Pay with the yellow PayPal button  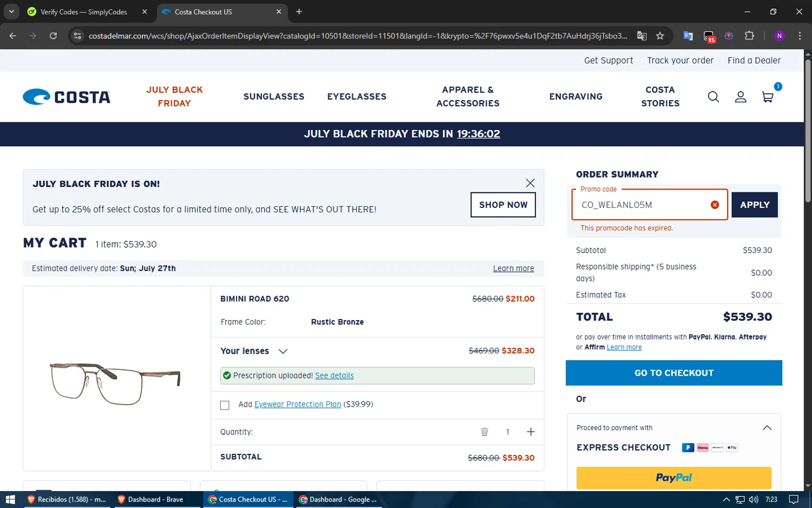click(674, 478)
